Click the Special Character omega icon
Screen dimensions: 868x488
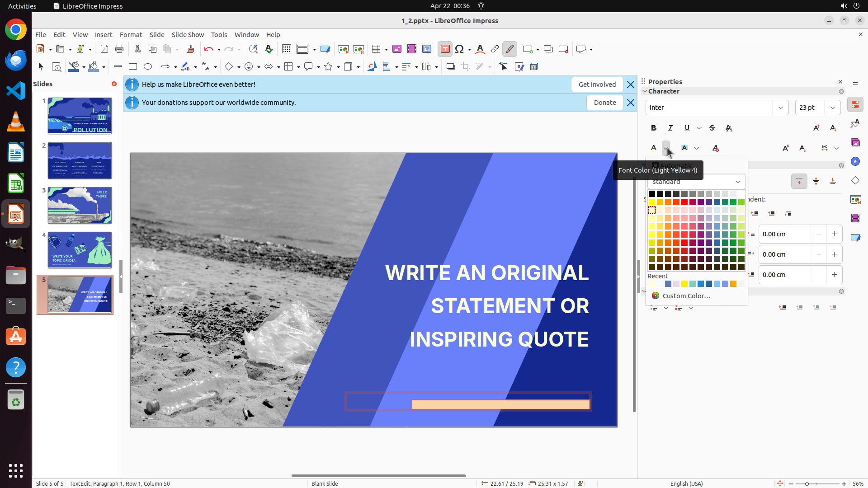coord(459,49)
